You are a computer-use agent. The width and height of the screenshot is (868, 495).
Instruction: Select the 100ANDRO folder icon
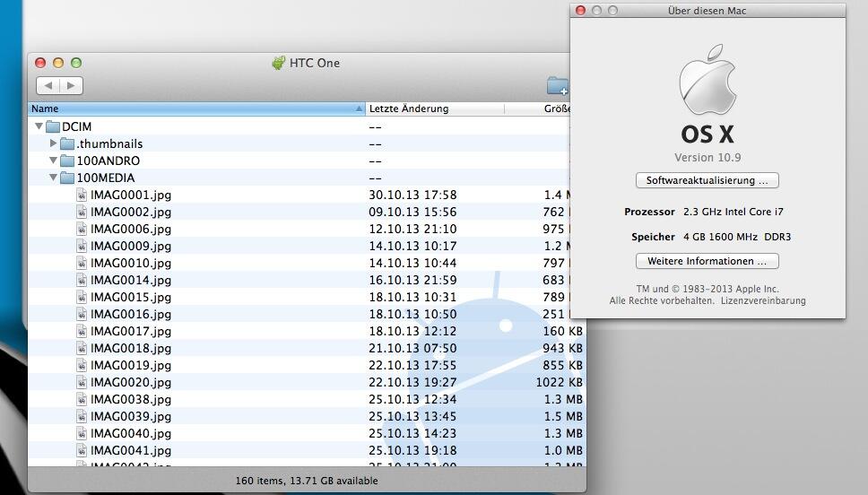coord(67,161)
